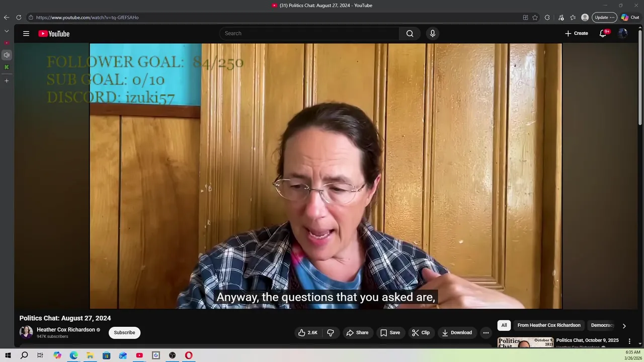Open Outlook from taskbar
The width and height of the screenshot is (644, 362).
(123, 355)
